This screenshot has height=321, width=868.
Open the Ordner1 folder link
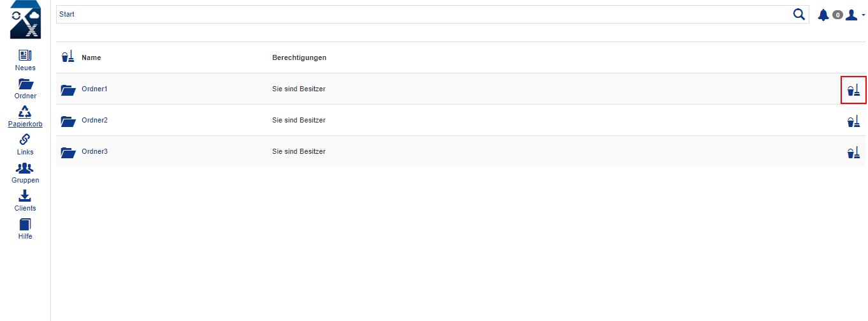coord(94,89)
